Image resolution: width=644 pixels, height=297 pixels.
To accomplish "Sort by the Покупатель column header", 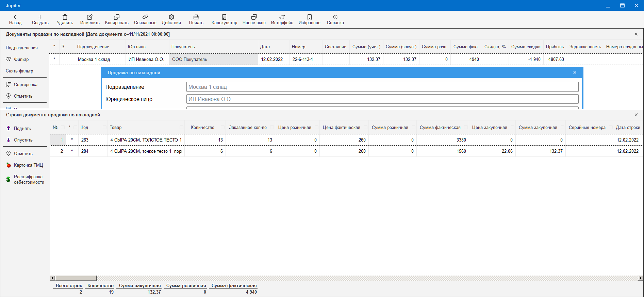I will (x=213, y=47).
